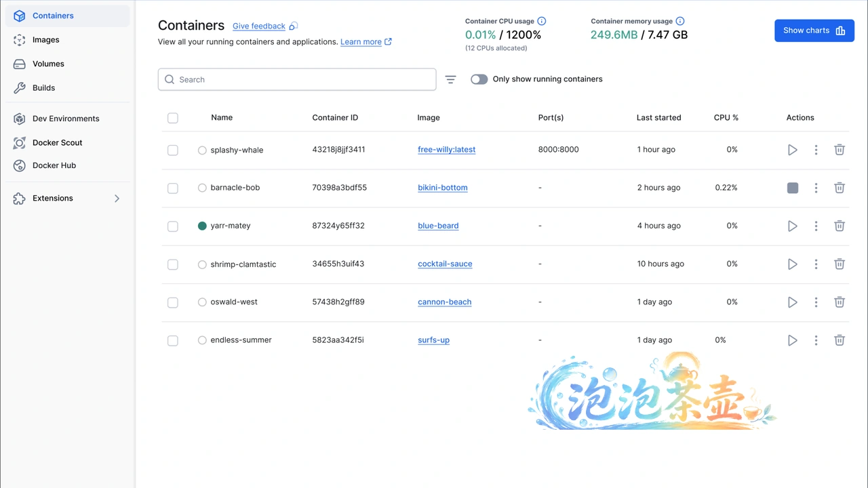Stop the barnacle-bob container
Image resolution: width=868 pixels, height=488 pixels.
click(x=792, y=188)
